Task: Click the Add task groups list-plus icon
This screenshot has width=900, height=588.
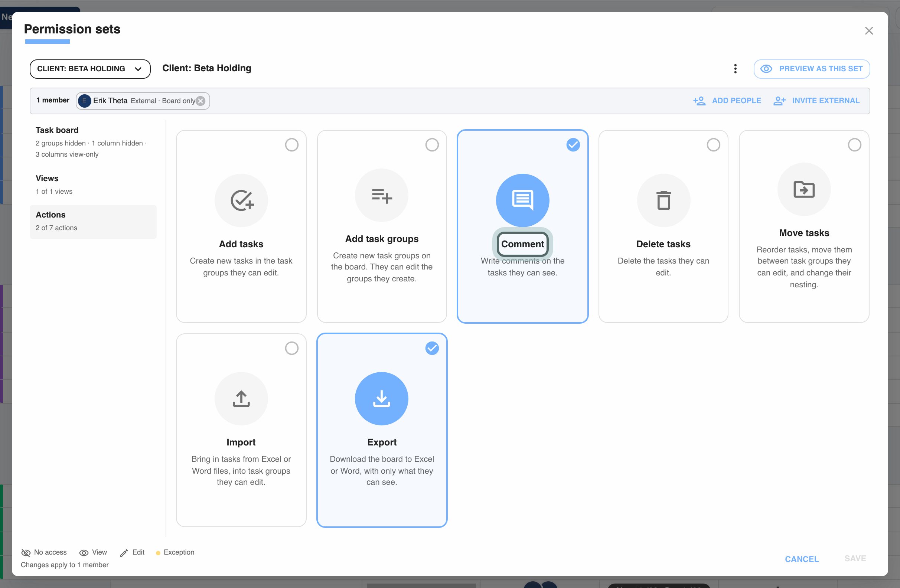Action: [382, 195]
